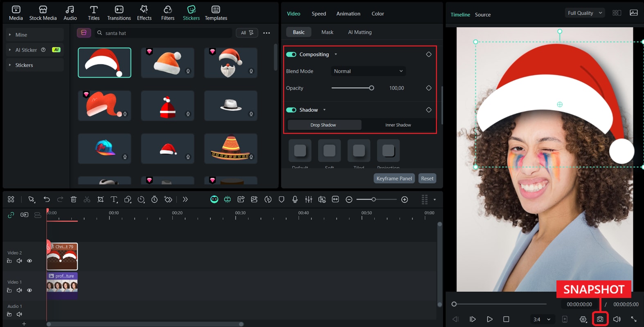Choose the Soft shadow preset
644x327 pixels.
pos(329,150)
